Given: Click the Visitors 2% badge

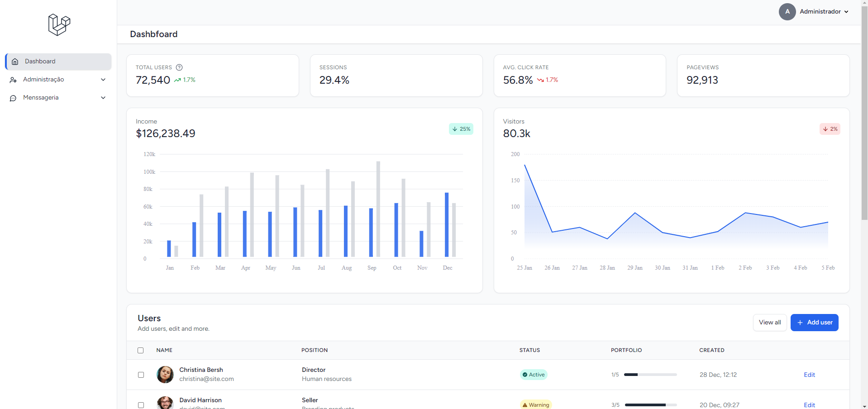Looking at the screenshot, I should (x=830, y=129).
